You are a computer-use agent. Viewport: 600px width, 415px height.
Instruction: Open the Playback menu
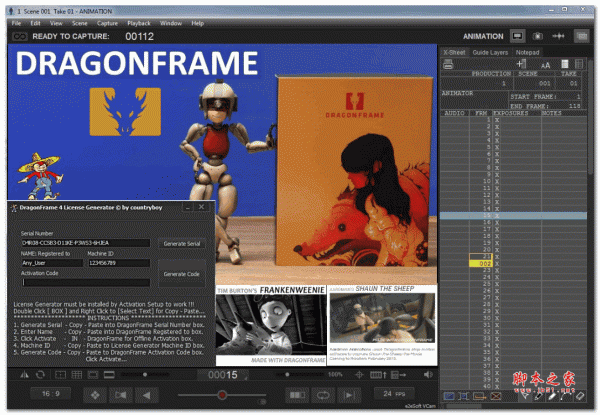coord(139,23)
